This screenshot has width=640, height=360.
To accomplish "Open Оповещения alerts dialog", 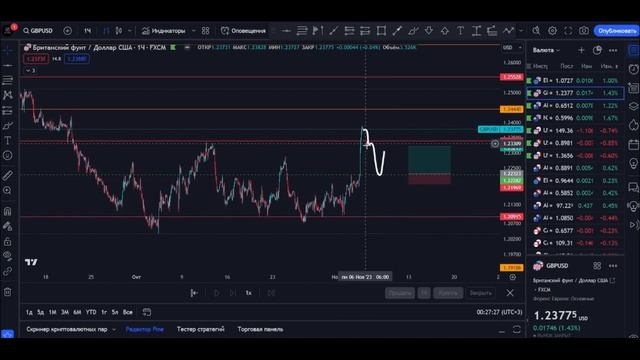I will point(243,31).
